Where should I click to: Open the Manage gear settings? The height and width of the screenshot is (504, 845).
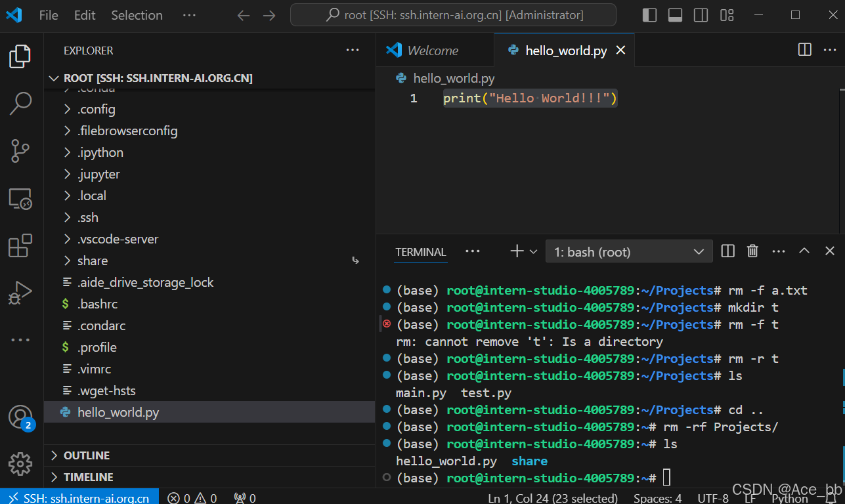click(20, 464)
